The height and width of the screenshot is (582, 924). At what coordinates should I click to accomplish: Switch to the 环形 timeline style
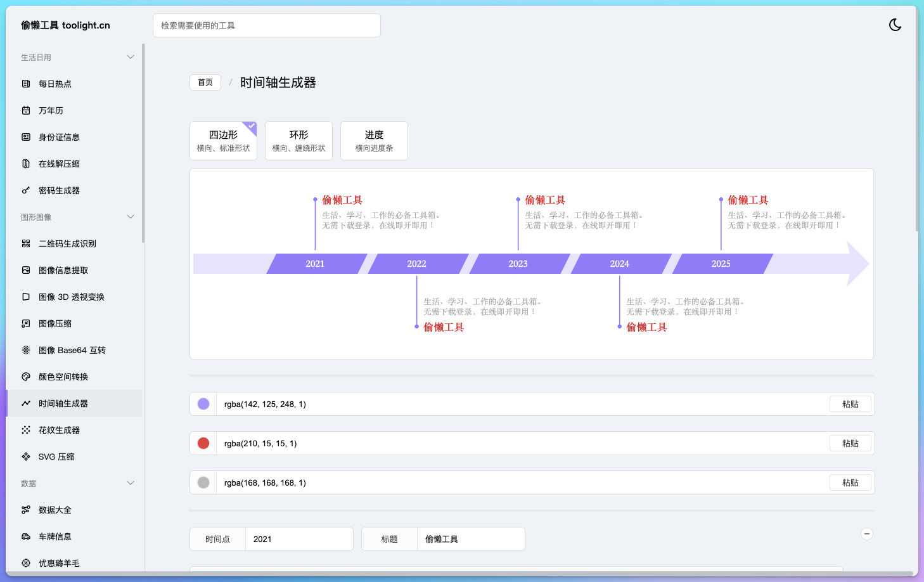pyautogui.click(x=298, y=140)
